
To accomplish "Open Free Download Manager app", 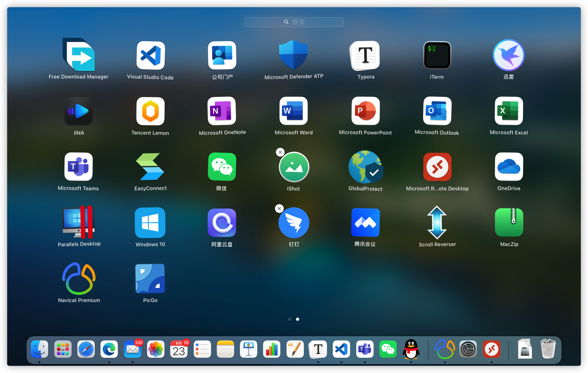I will (79, 55).
